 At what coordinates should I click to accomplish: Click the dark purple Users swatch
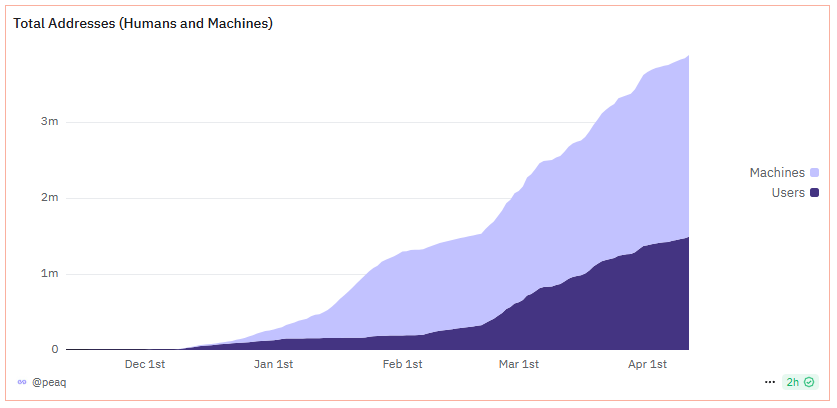pos(815,192)
